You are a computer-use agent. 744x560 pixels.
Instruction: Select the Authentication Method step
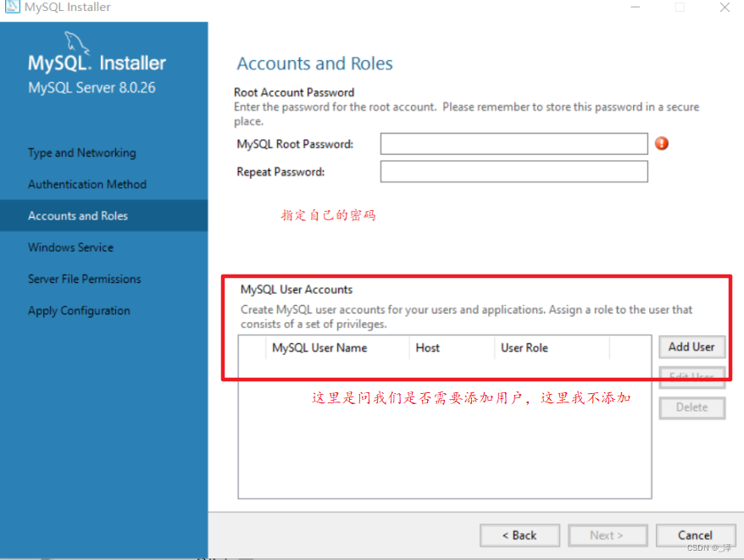(86, 184)
